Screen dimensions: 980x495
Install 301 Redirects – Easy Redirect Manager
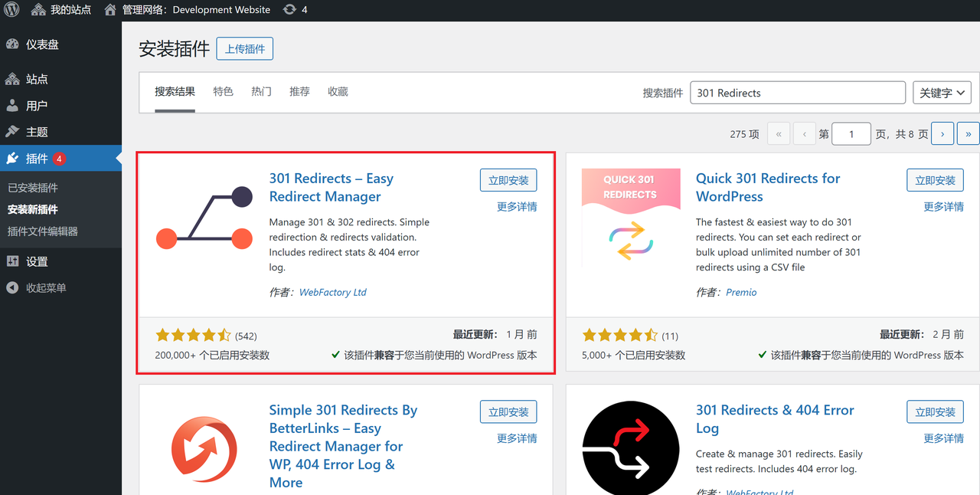(508, 180)
